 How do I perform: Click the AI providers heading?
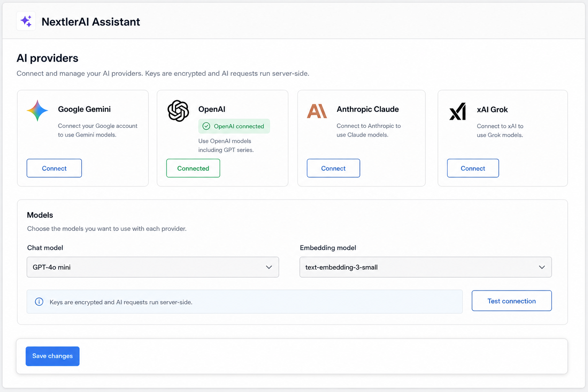(47, 58)
